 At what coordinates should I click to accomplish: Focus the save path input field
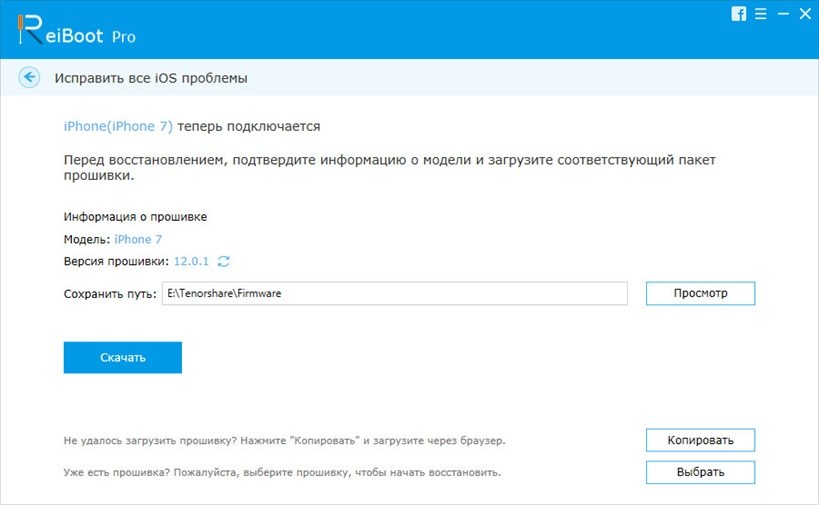[394, 293]
